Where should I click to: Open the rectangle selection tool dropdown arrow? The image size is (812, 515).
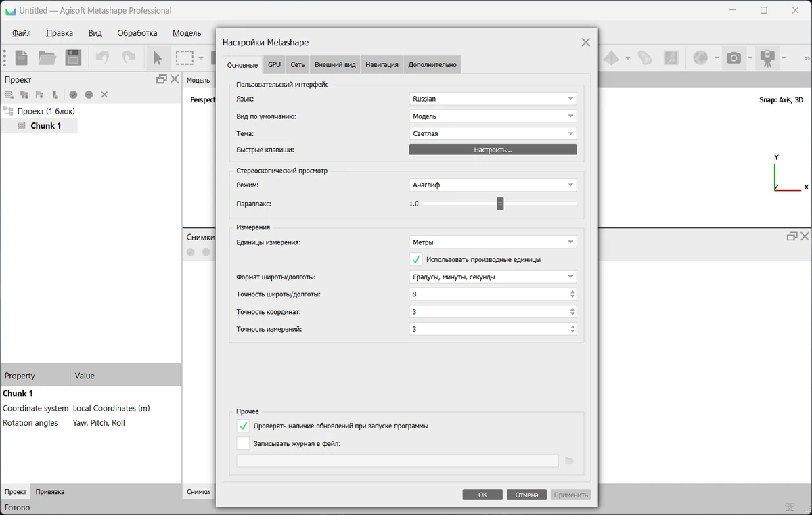pos(201,58)
